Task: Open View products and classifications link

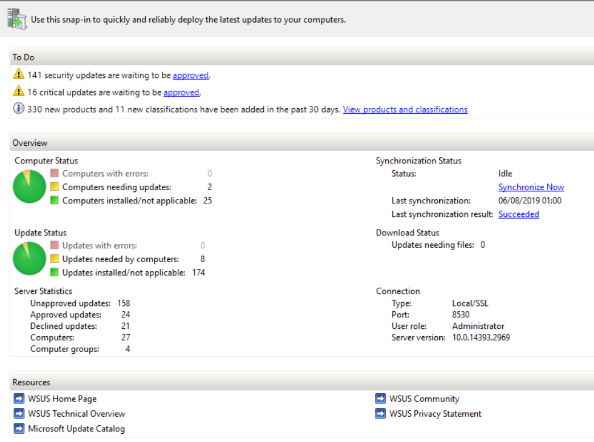Action: (x=405, y=109)
